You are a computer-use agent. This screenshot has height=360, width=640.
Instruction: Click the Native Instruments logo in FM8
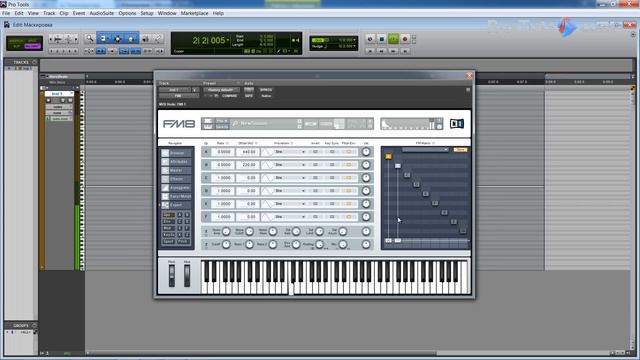tap(457, 124)
